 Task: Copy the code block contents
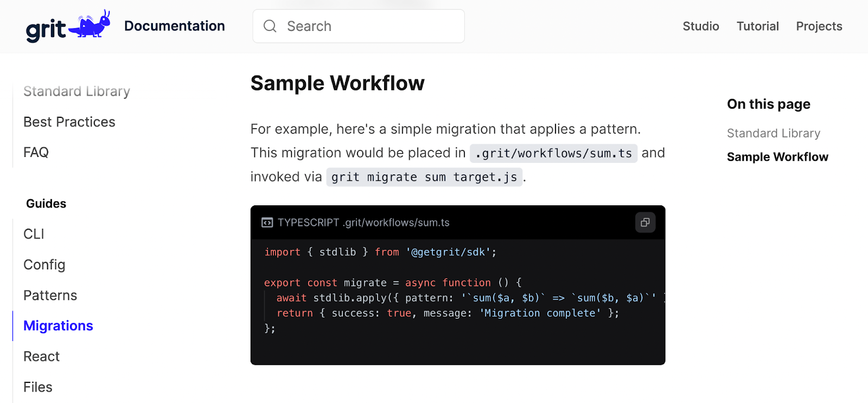tap(645, 222)
